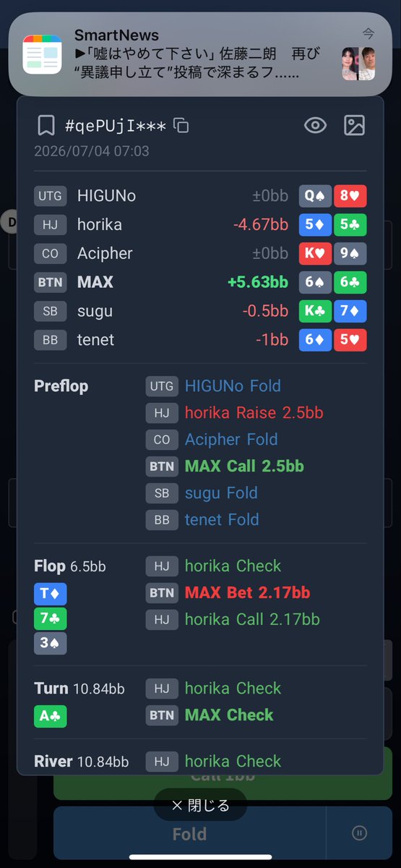Click the Fold button
Viewport: 401px width, 868px height.
(x=189, y=834)
